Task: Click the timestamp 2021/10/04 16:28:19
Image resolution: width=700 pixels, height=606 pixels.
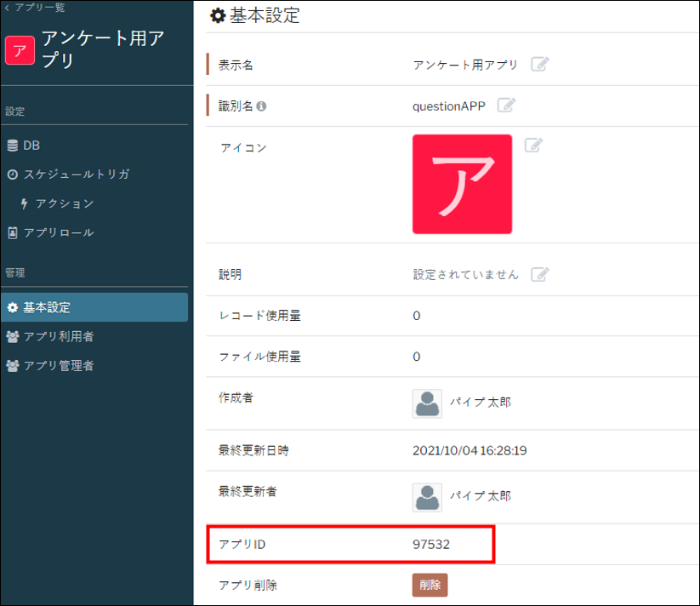Action: click(x=470, y=450)
